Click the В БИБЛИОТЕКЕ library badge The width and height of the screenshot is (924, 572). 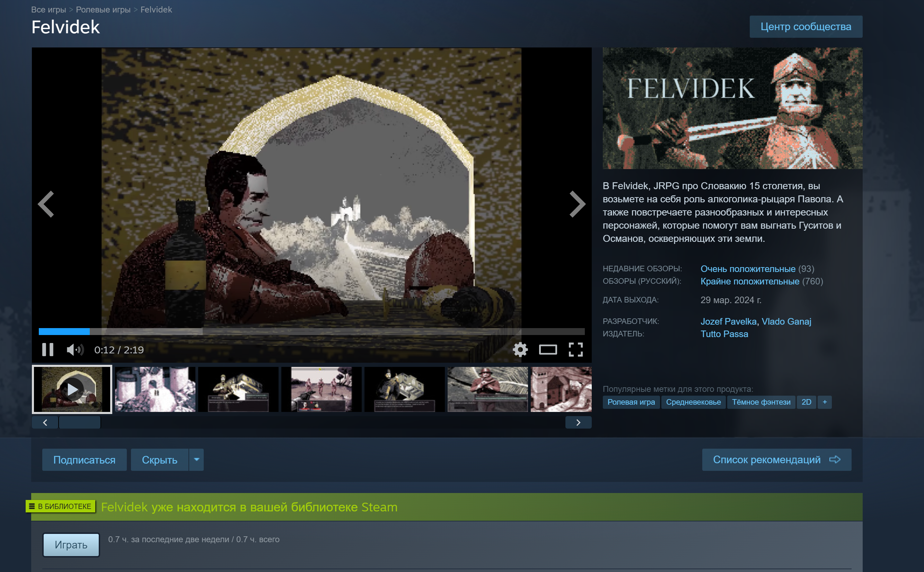(x=61, y=506)
